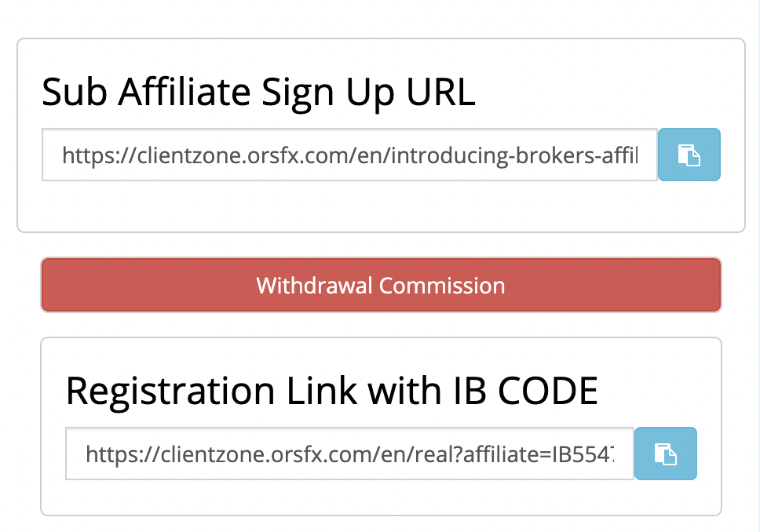Copy the Sub Affiliate Sign Up URL

(689, 155)
